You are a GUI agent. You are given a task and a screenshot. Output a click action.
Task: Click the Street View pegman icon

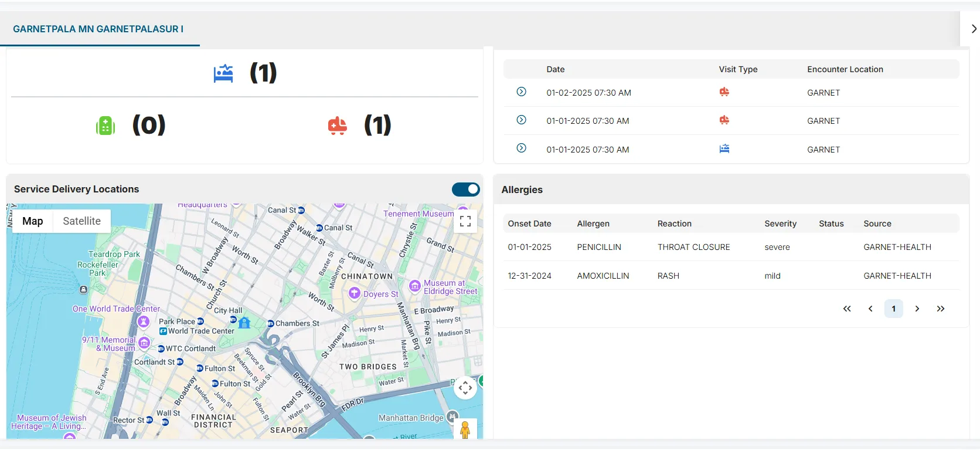click(x=465, y=429)
